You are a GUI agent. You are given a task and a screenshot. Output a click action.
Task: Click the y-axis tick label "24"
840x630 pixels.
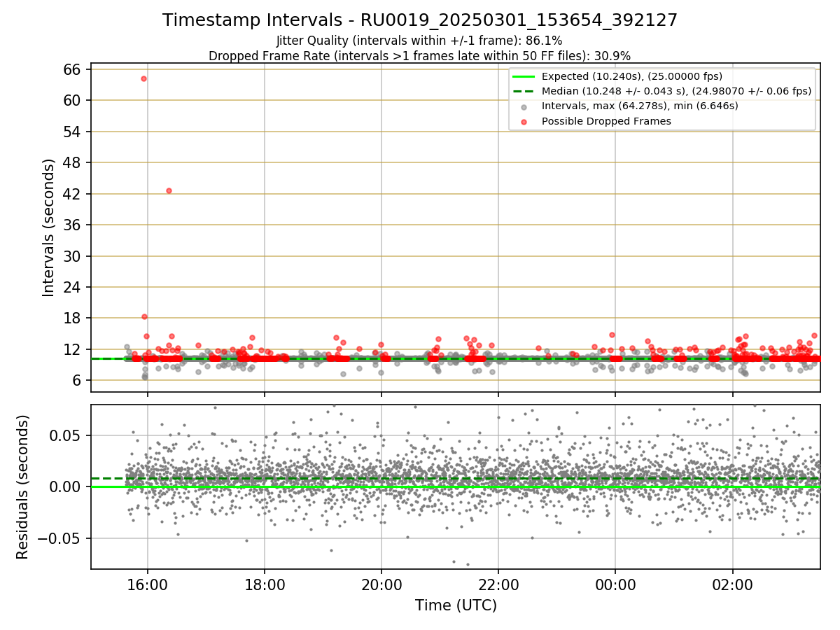click(73, 287)
